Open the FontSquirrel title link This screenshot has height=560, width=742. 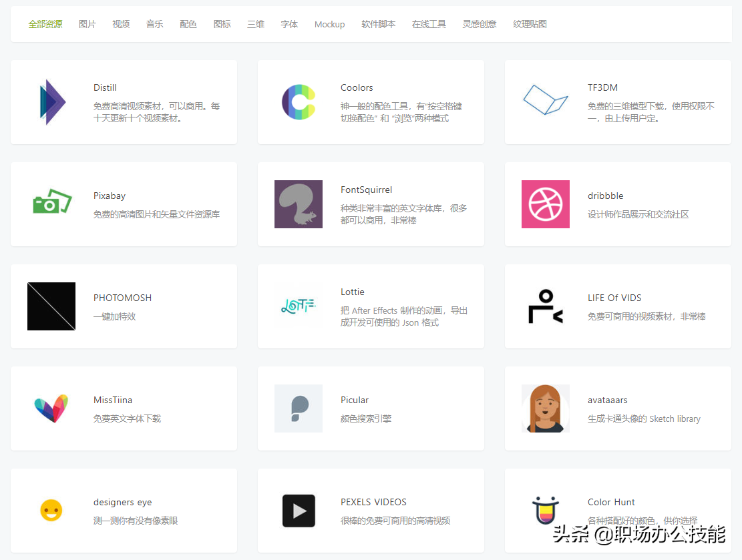tap(366, 190)
